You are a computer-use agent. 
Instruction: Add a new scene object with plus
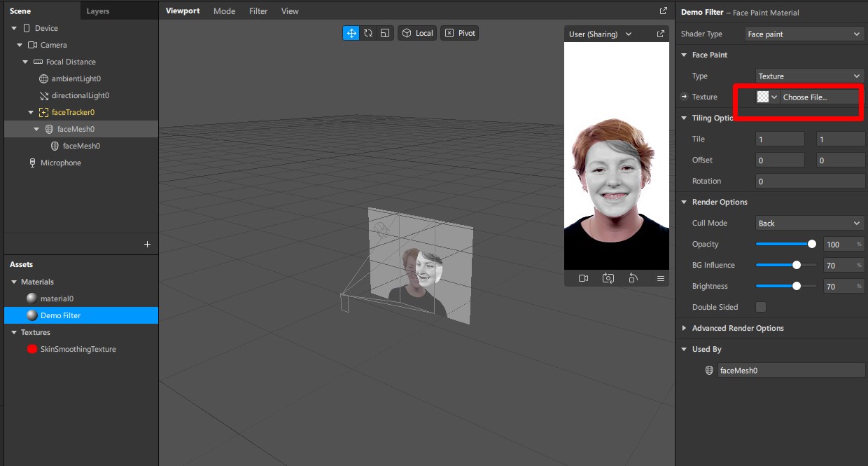coord(147,244)
